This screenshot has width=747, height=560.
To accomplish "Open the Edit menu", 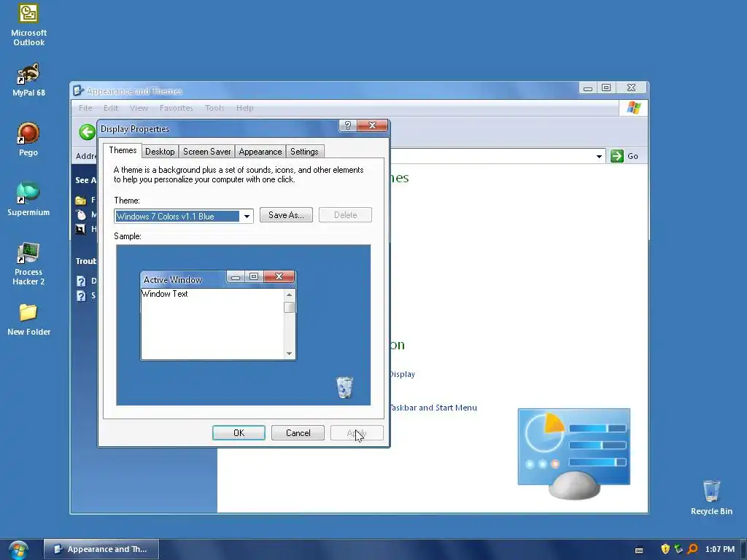I will tap(111, 108).
